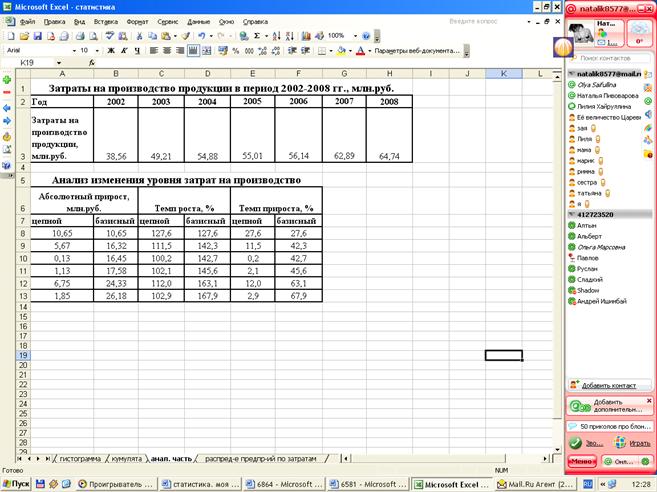Click the AutoSum sigma icon
This screenshot has height=492, width=657.
point(257,35)
